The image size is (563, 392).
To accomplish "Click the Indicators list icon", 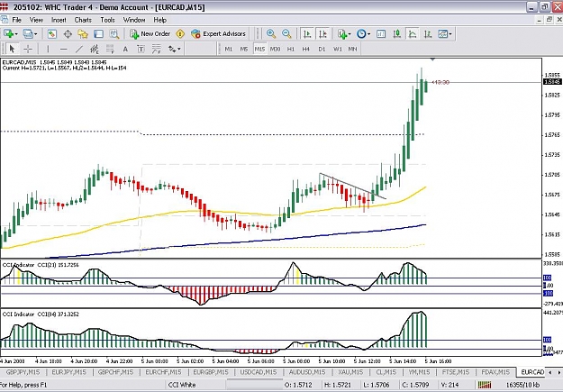I will [342, 33].
